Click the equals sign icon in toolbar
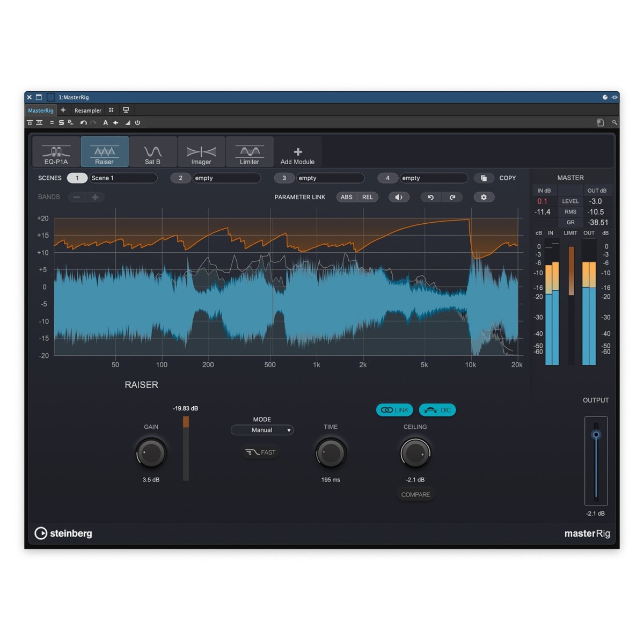 52,123
